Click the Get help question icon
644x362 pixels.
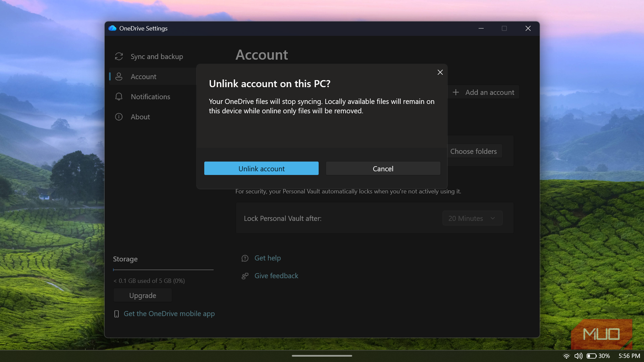[x=245, y=258]
